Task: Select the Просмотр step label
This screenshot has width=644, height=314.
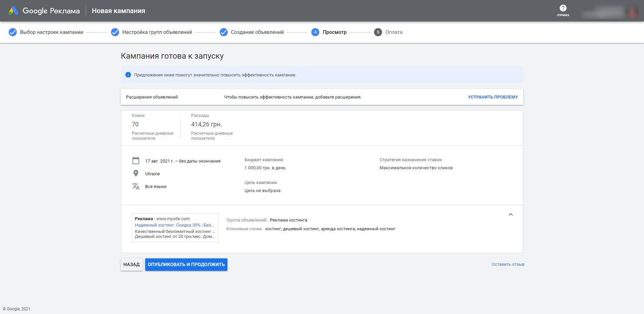Action: point(334,32)
